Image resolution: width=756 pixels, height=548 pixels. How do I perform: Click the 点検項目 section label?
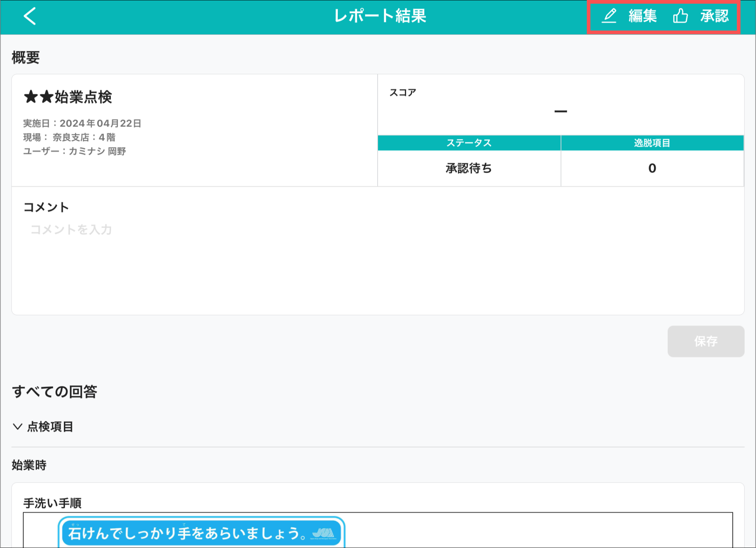point(50,427)
